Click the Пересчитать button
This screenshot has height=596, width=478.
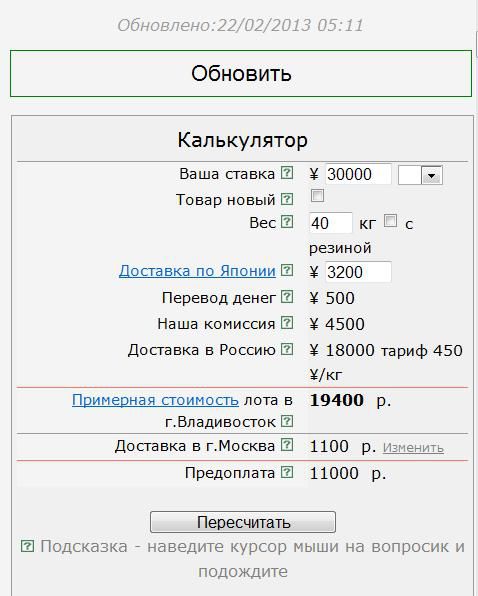pos(243,522)
